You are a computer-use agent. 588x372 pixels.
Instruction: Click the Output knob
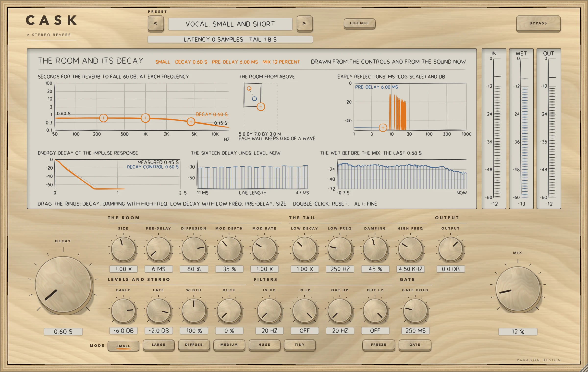[451, 249]
